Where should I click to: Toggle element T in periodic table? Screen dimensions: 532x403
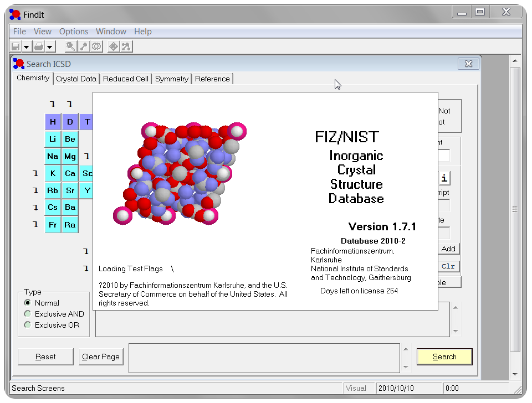pos(86,122)
